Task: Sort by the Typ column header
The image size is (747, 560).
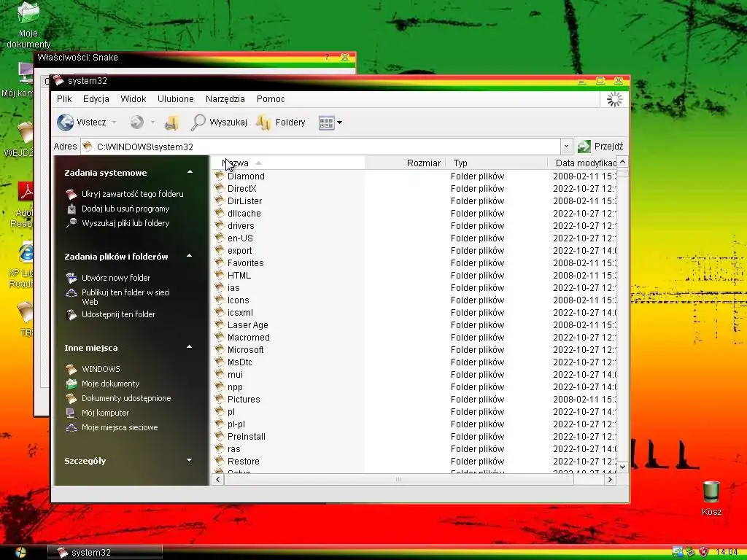Action: click(x=496, y=163)
